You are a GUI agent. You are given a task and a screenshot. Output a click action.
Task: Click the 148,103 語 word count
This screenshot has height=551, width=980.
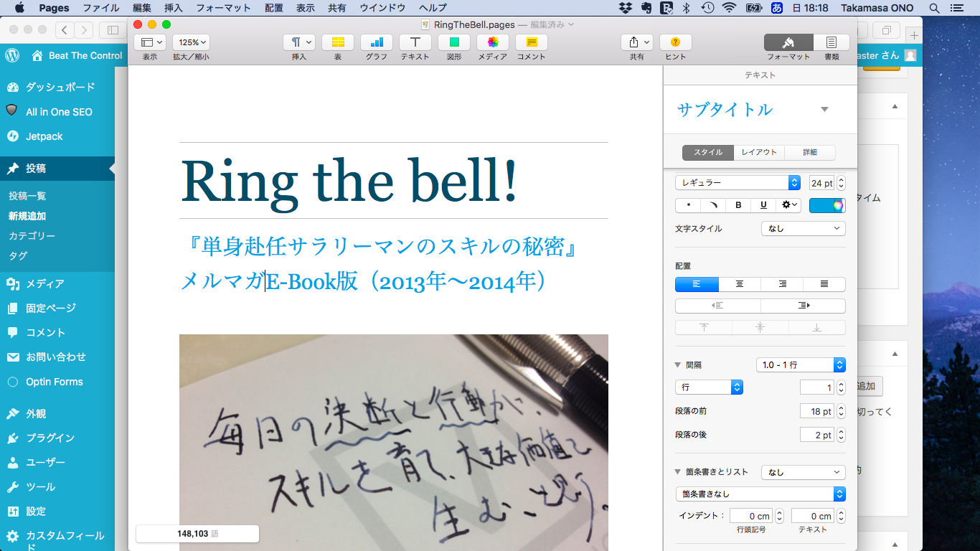click(x=197, y=534)
